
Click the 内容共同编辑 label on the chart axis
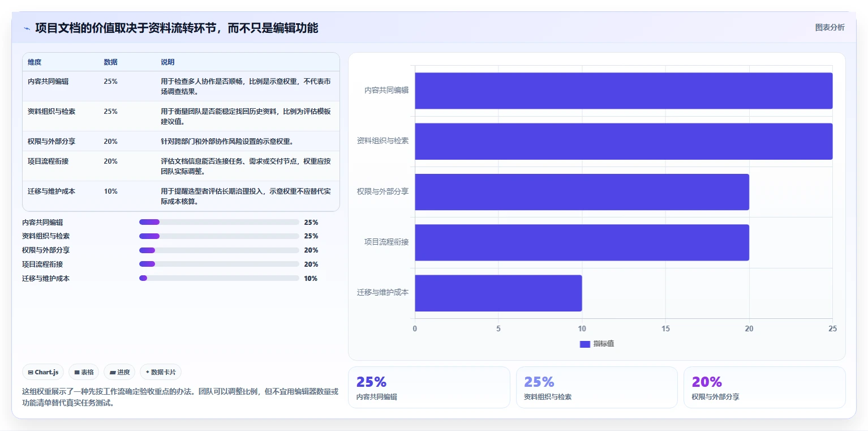(386, 90)
